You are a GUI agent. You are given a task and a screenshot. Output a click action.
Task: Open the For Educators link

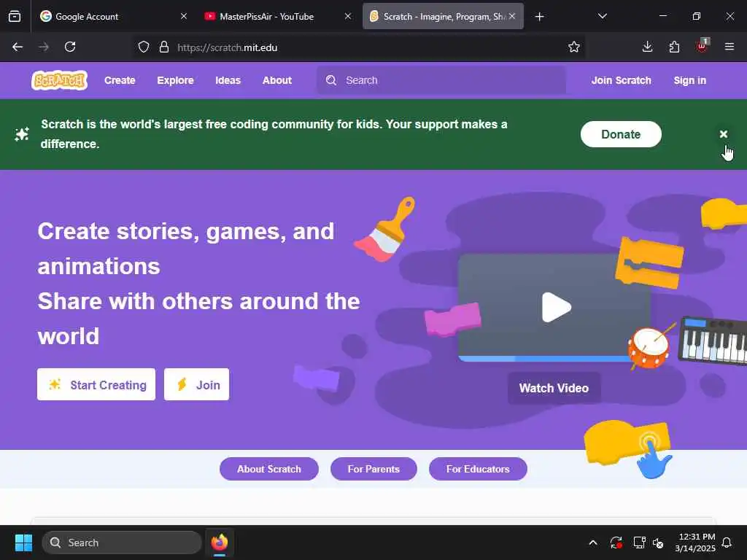coord(478,469)
